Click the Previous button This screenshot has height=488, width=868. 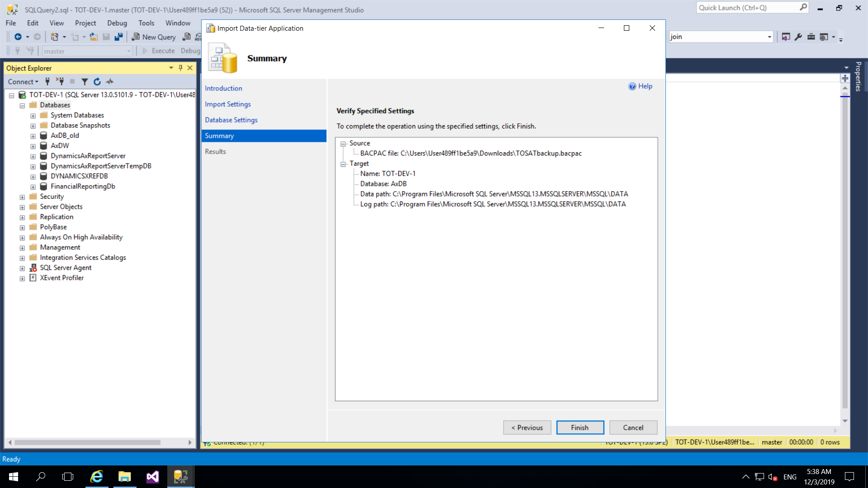point(527,427)
